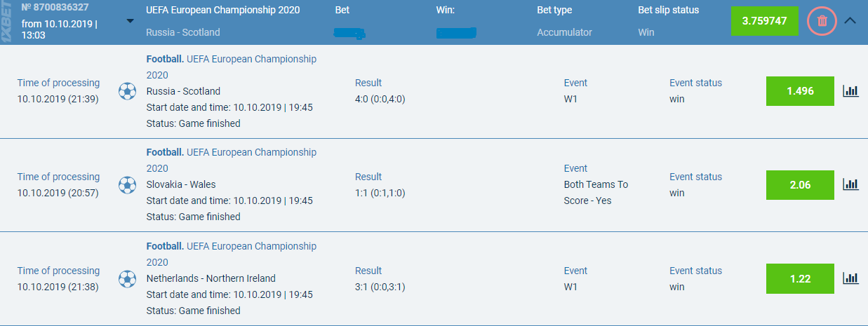The width and height of the screenshot is (868, 326).
Task: Collapse the bet slip with chevron arrow
Action: pyautogui.click(x=850, y=21)
